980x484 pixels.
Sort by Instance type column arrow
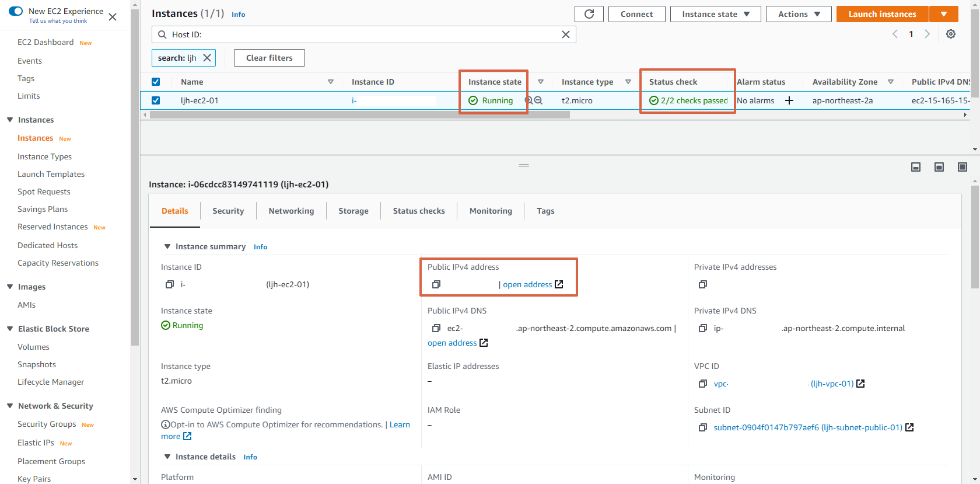(628, 82)
